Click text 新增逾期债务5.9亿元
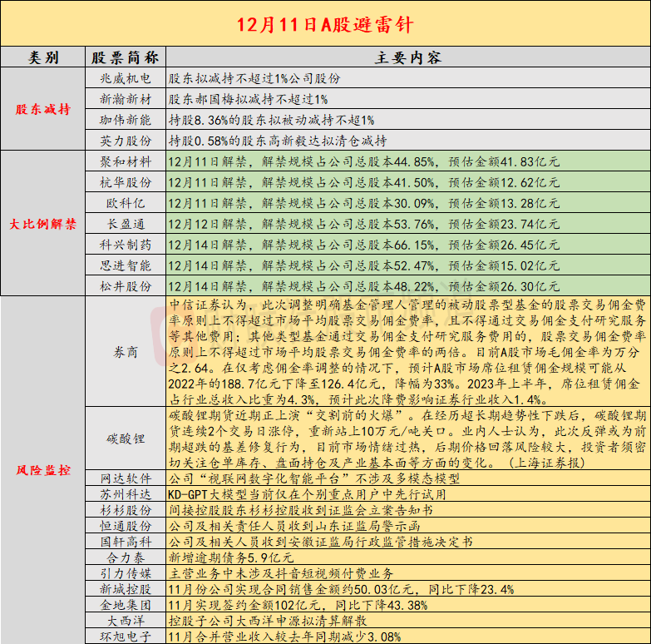 (231, 557)
